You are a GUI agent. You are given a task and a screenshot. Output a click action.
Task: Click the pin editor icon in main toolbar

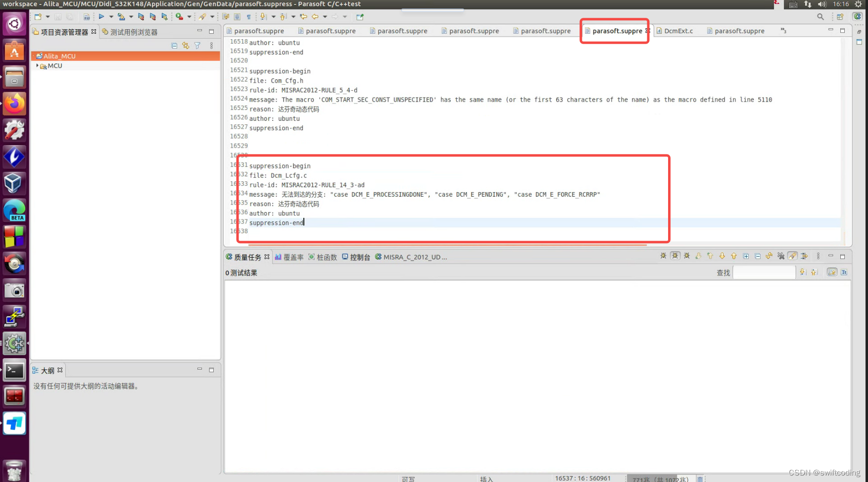(x=360, y=17)
